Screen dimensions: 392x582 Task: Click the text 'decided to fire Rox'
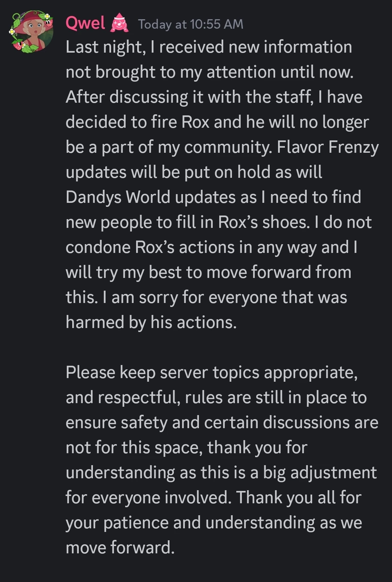[x=138, y=122]
